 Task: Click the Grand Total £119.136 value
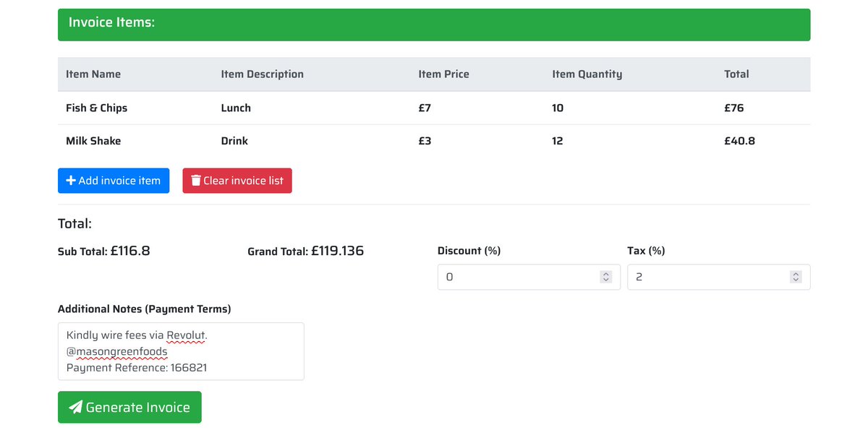[338, 251]
